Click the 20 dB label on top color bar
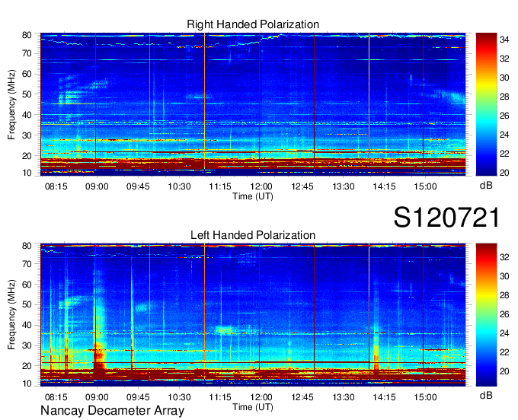518x420 pixels. coord(504,173)
